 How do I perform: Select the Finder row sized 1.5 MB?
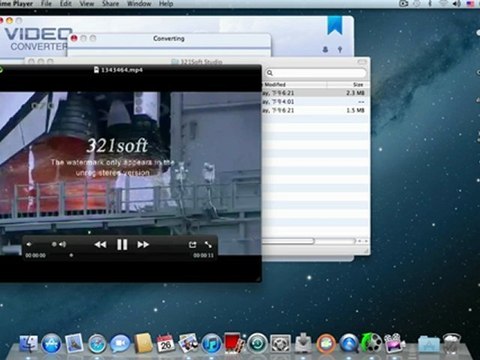tap(315, 110)
